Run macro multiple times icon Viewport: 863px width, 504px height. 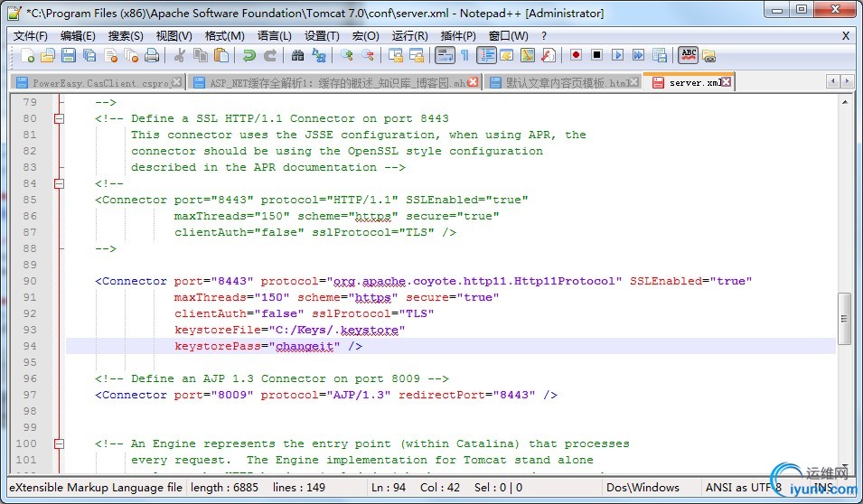[x=639, y=55]
